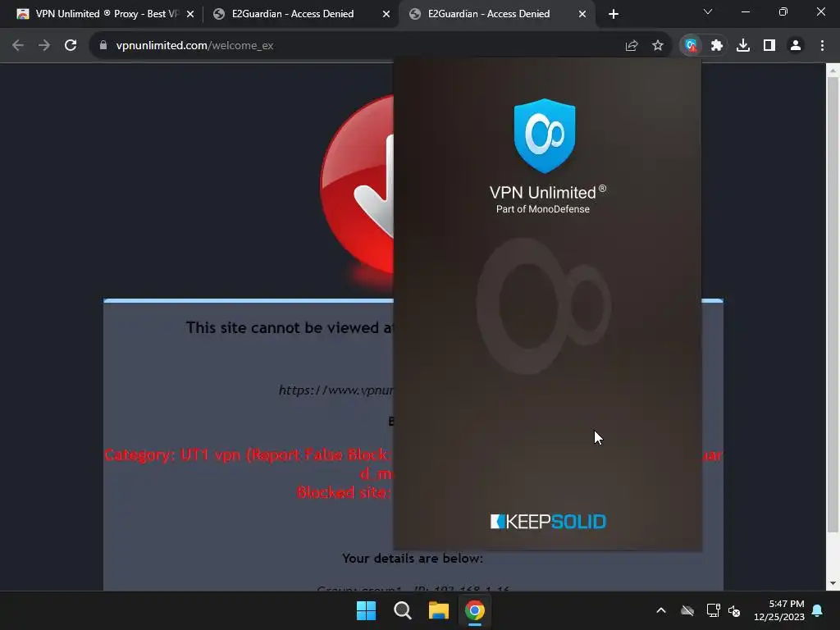
Task: Open the tab search chevron
Action: pyautogui.click(x=708, y=11)
